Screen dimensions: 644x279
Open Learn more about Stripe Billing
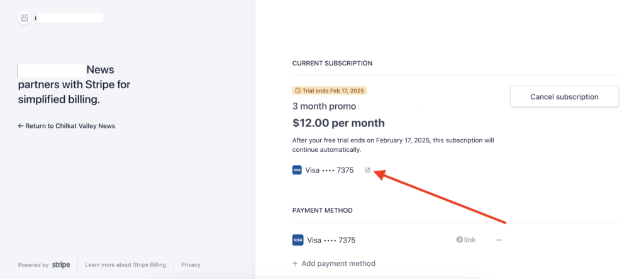(125, 265)
